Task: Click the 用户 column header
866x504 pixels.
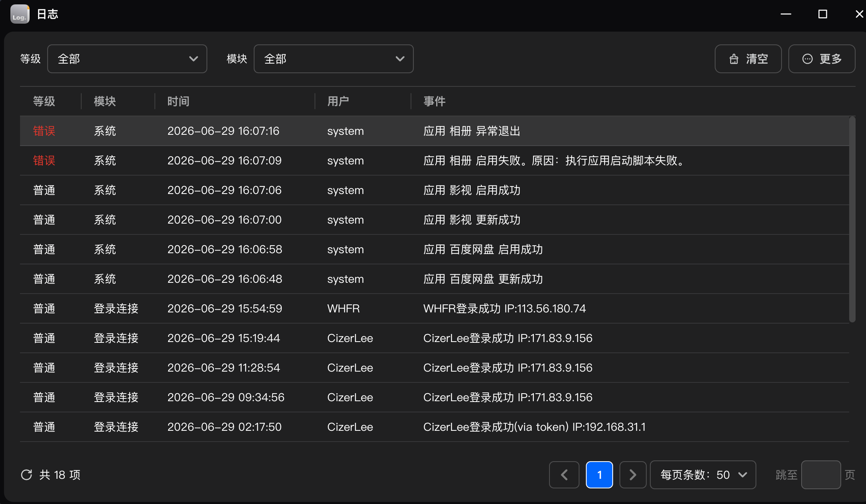Action: pos(338,101)
